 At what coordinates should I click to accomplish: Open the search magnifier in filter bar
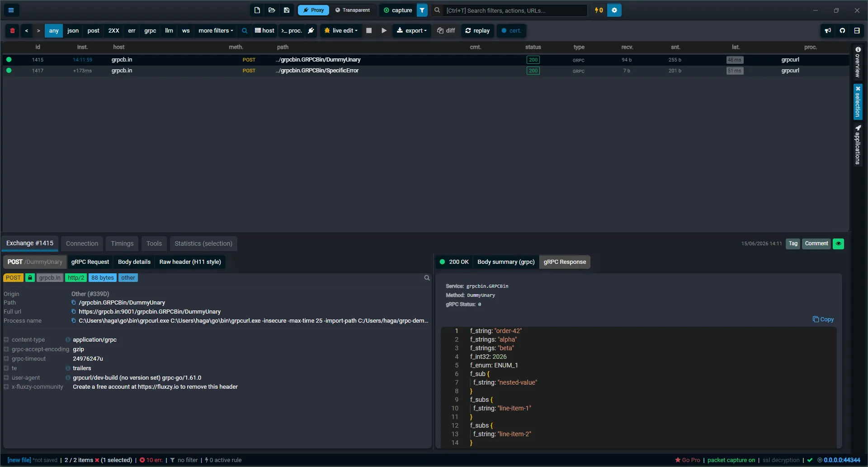245,30
